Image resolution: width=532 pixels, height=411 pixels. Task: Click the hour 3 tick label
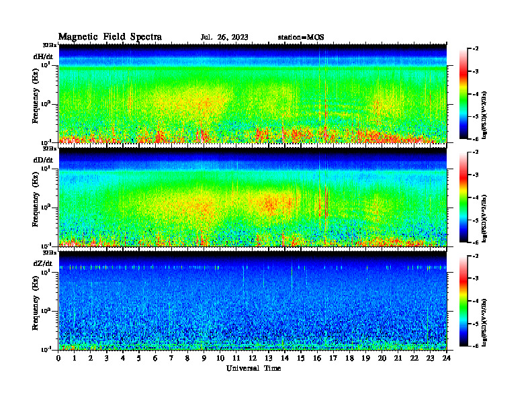107,358
